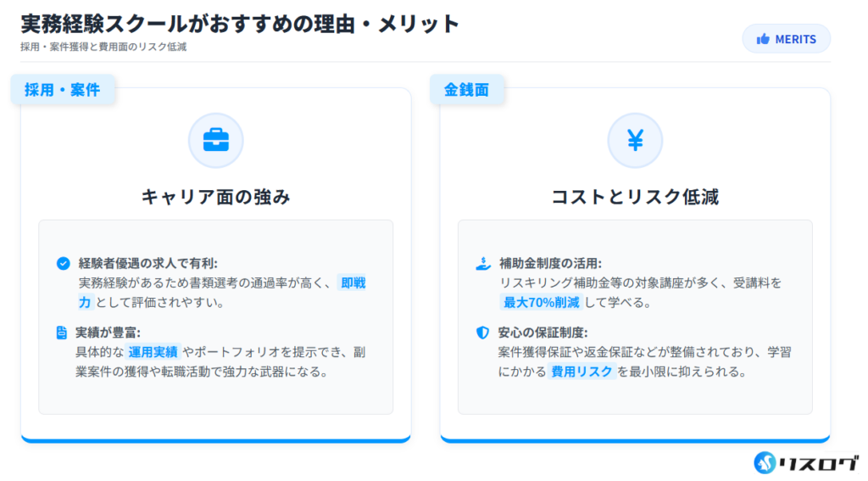Select the 採用・案件 tab label
The width and height of the screenshot is (868, 481).
pyautogui.click(x=63, y=89)
